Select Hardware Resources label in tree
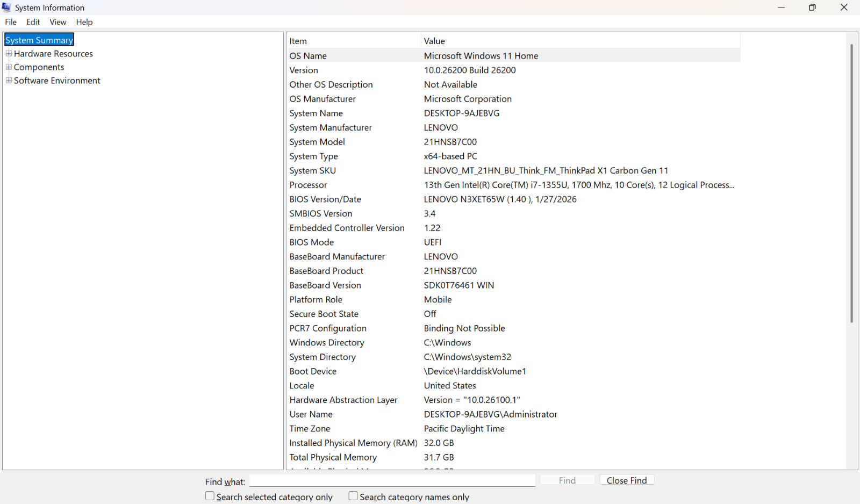 (x=53, y=54)
